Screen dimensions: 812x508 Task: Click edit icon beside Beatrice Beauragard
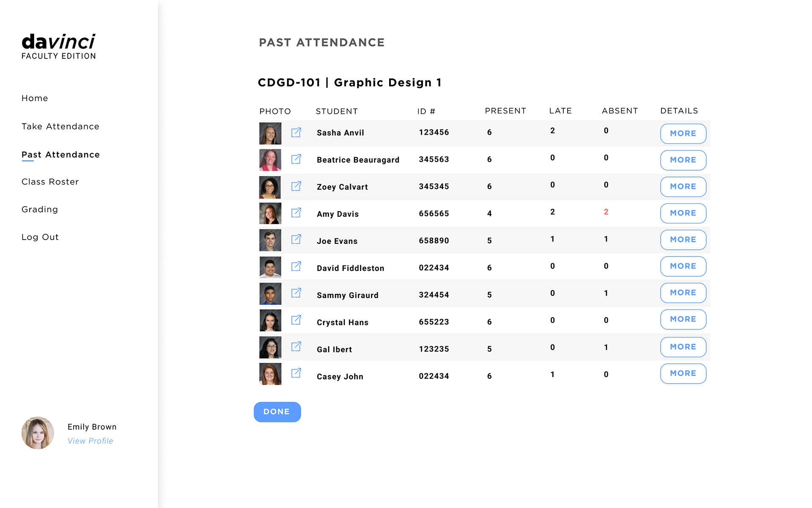[x=296, y=159]
